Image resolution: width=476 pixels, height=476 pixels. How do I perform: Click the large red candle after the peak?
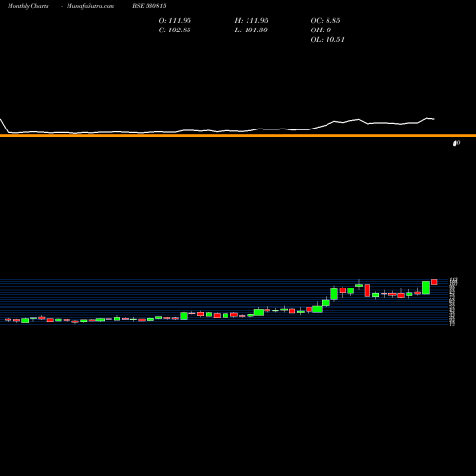click(367, 290)
